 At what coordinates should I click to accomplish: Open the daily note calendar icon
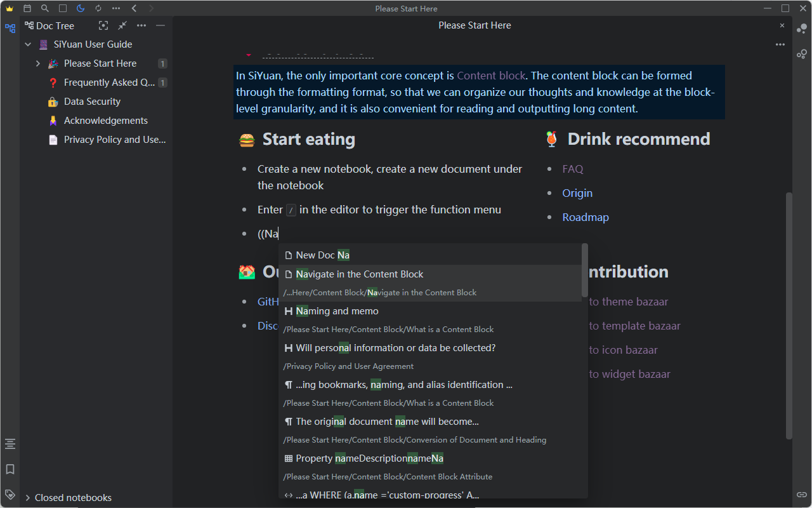(27, 8)
